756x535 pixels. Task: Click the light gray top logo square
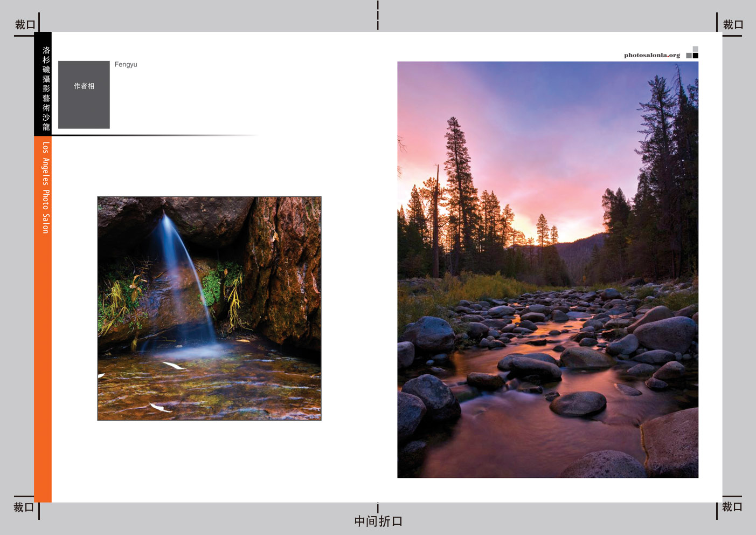click(696, 49)
